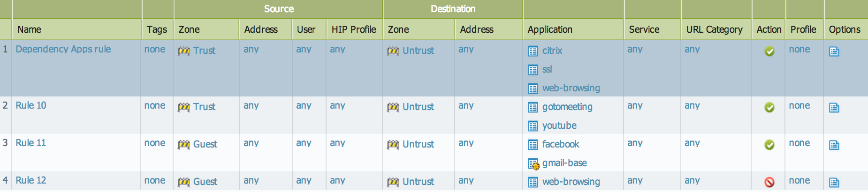The image size is (868, 192).
Task: Open the options icon for Dependency Apps rule
Action: click(x=834, y=51)
